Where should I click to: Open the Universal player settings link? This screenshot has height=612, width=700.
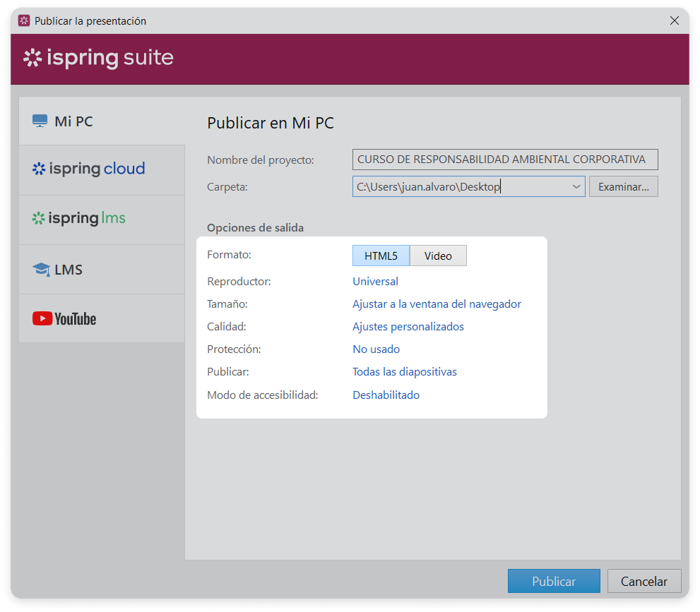pyautogui.click(x=375, y=282)
